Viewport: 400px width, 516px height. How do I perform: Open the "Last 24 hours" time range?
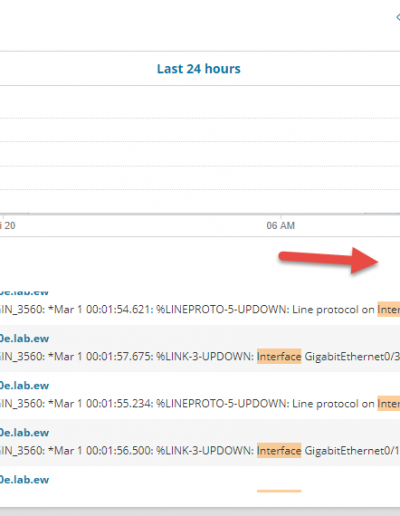tap(199, 69)
